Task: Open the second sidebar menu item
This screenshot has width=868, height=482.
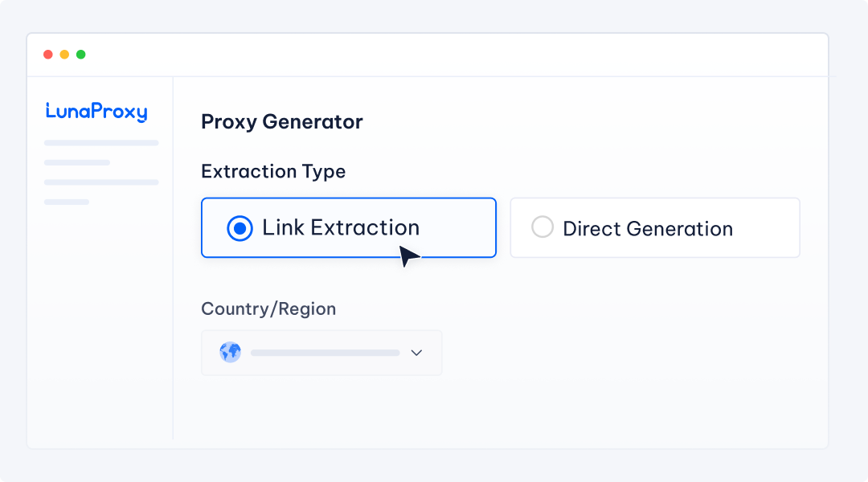Action: 77,162
